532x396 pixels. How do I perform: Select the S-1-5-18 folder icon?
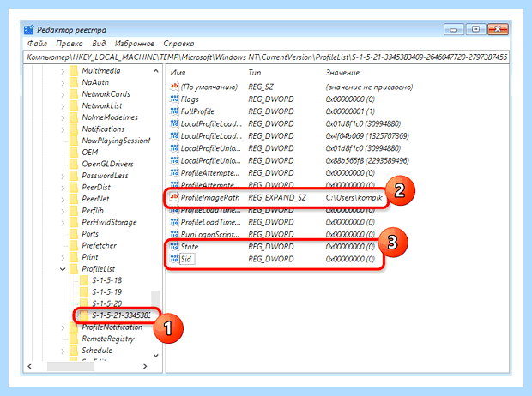click(x=84, y=280)
